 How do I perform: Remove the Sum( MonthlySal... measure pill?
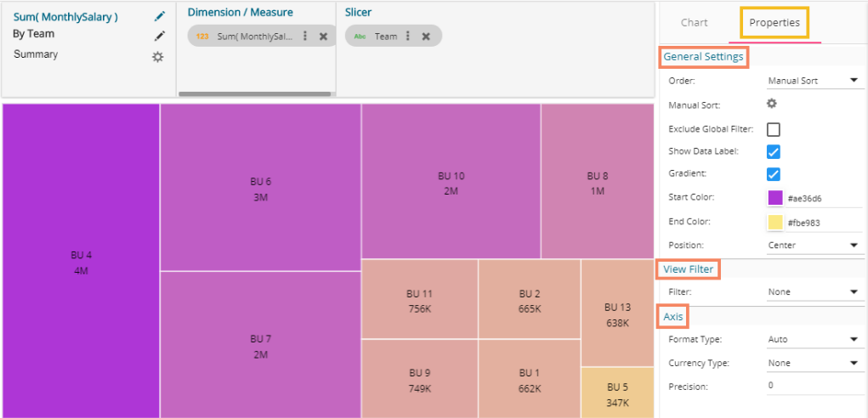[x=323, y=37]
